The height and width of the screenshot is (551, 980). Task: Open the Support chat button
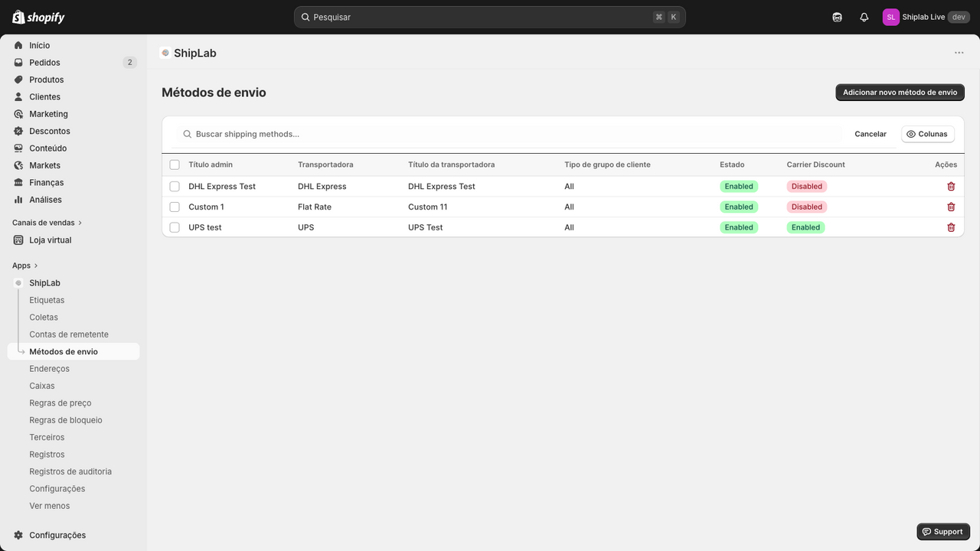[x=943, y=532]
